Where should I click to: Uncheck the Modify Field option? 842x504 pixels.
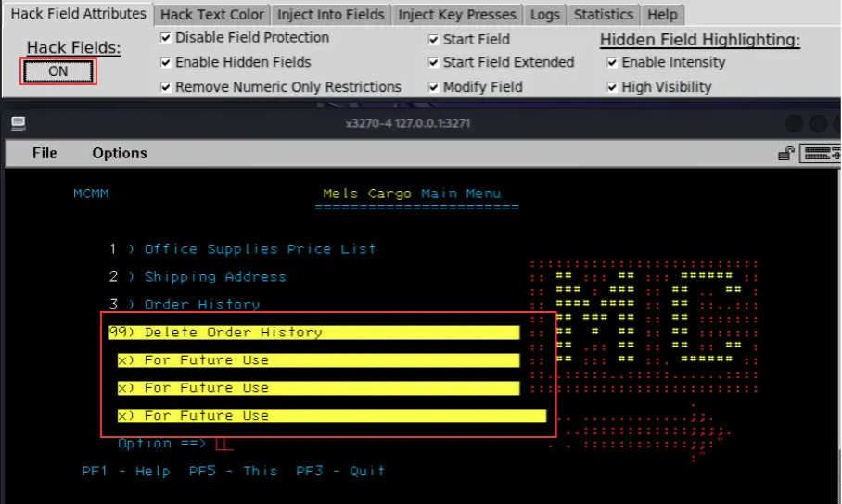tap(434, 87)
